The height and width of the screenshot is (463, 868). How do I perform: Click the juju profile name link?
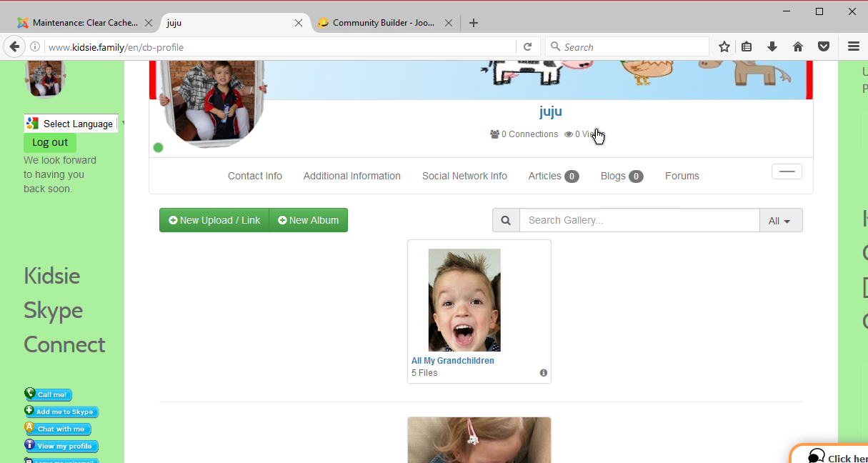pos(551,111)
